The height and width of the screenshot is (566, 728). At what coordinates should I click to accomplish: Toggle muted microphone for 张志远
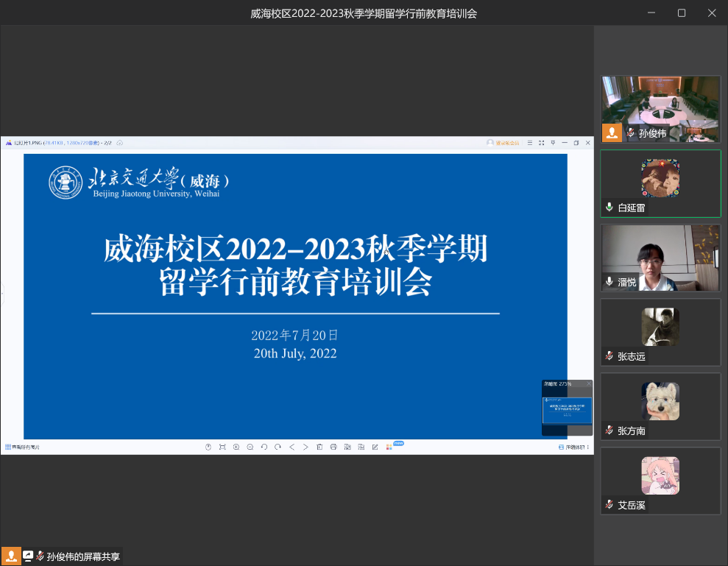click(x=609, y=356)
